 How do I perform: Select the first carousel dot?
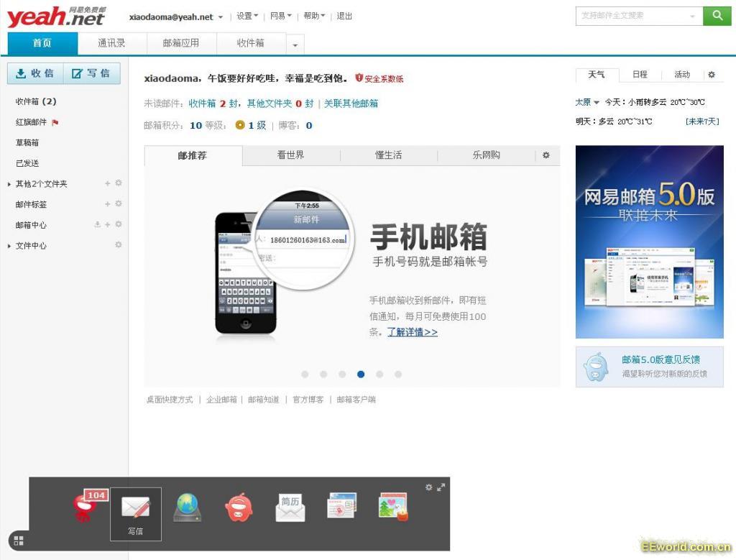click(305, 374)
